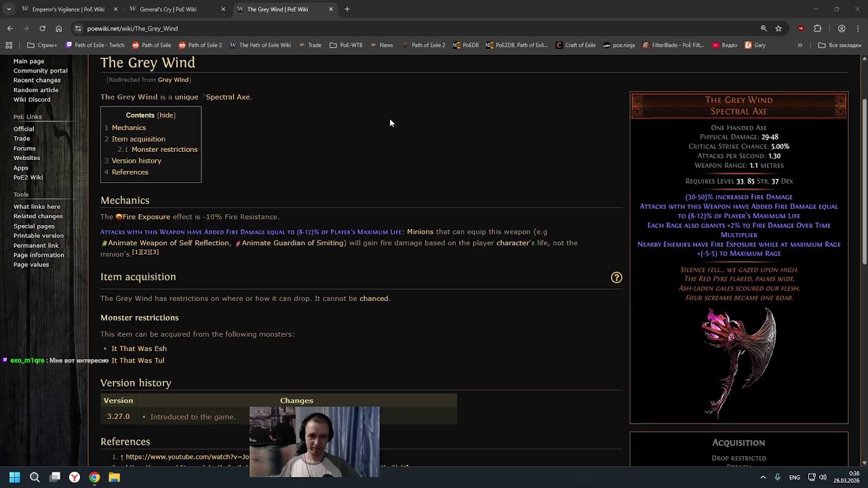Open the page zoom magnifier icon
This screenshot has width=868, height=488.
[764, 28]
